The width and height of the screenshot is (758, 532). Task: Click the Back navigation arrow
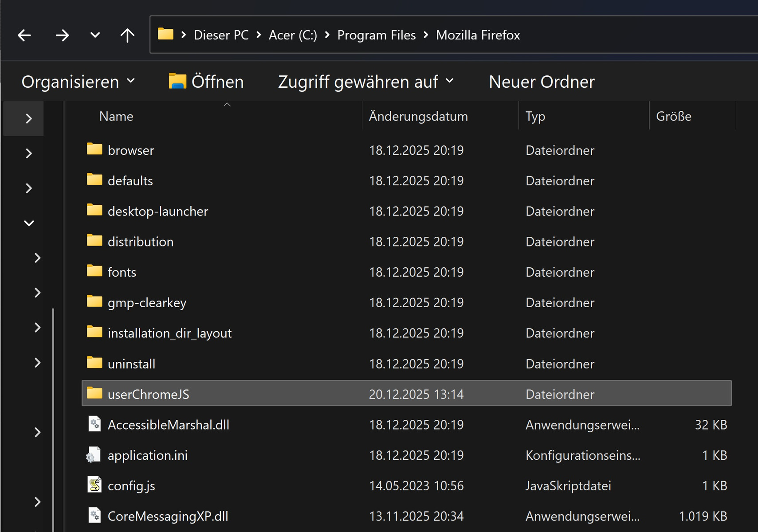(24, 35)
